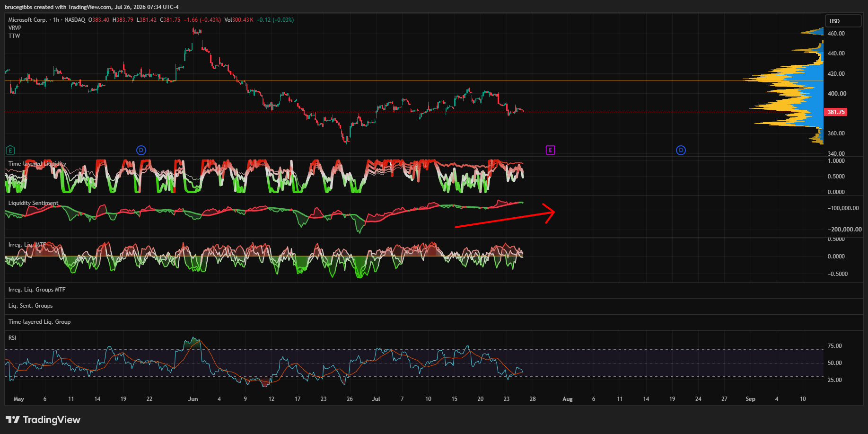Viewport: 868px width, 434px height.
Task: Click the Jun label on time axis
Action: pos(193,399)
